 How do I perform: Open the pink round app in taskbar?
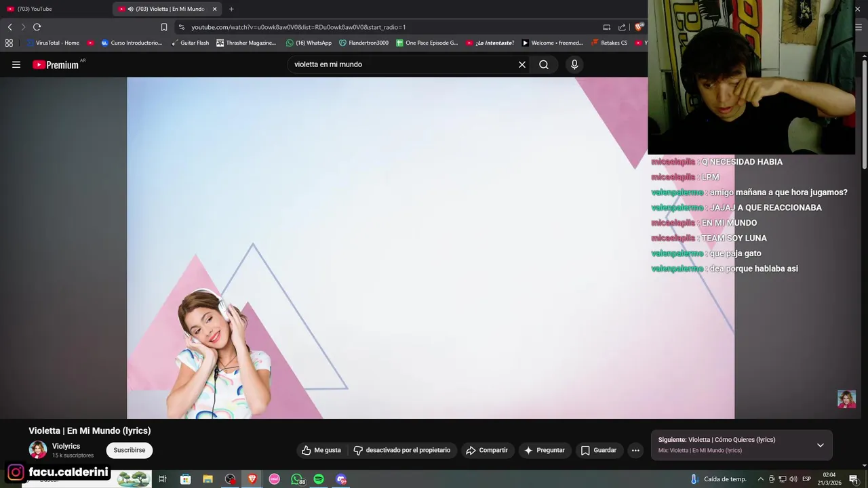[275, 479]
